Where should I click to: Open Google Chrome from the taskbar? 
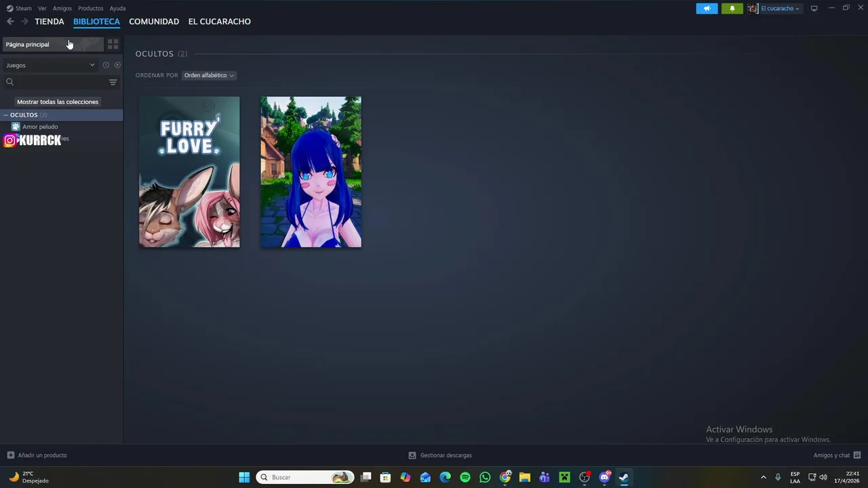tap(505, 477)
